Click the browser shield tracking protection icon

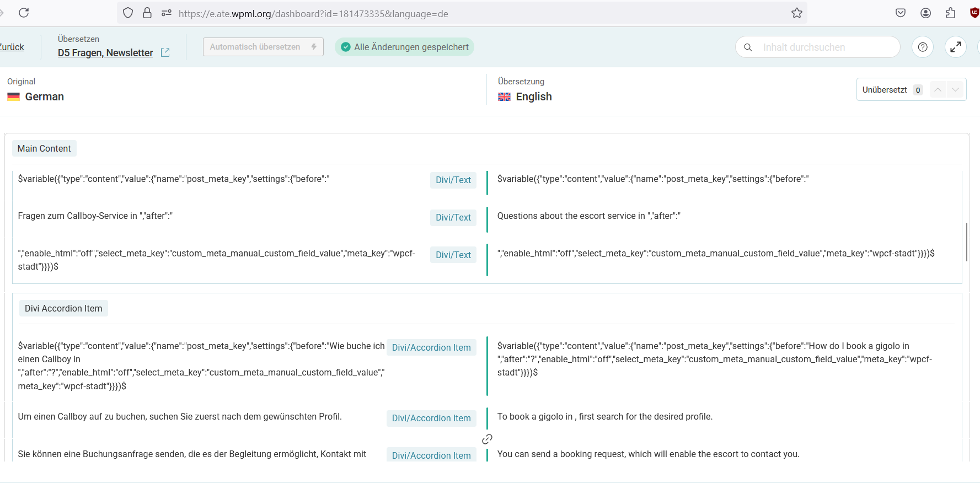point(128,13)
